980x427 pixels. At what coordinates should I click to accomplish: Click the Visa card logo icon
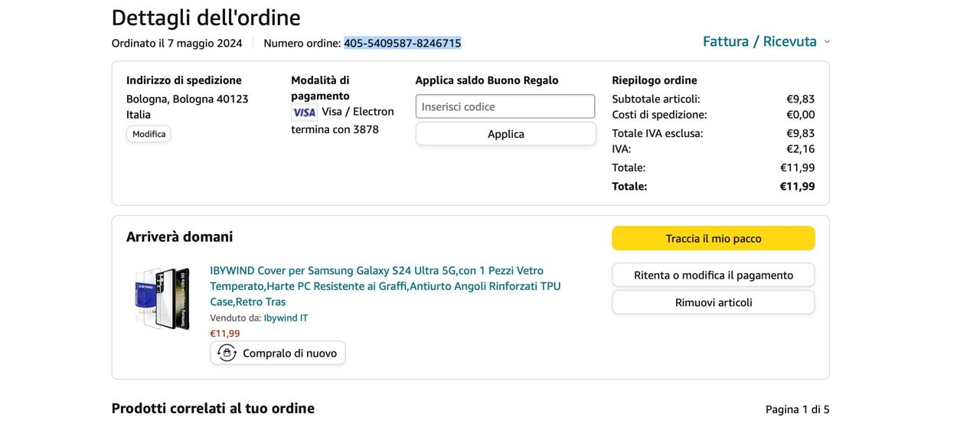304,112
